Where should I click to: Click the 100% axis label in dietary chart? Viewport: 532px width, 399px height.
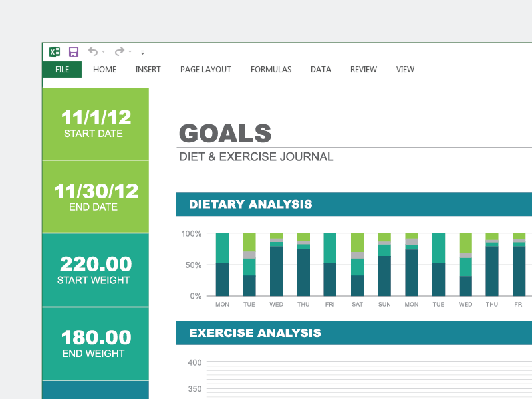192,234
